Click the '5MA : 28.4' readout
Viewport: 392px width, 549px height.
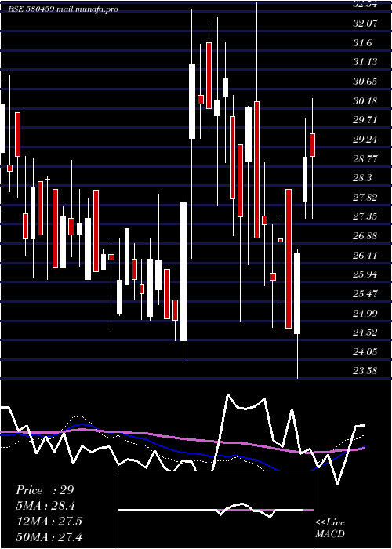(x=45, y=506)
